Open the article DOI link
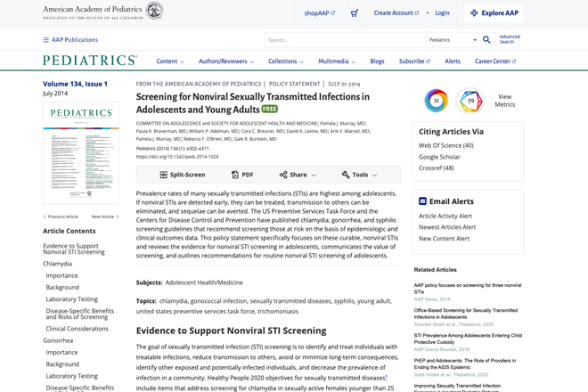588x392 pixels. point(177,157)
